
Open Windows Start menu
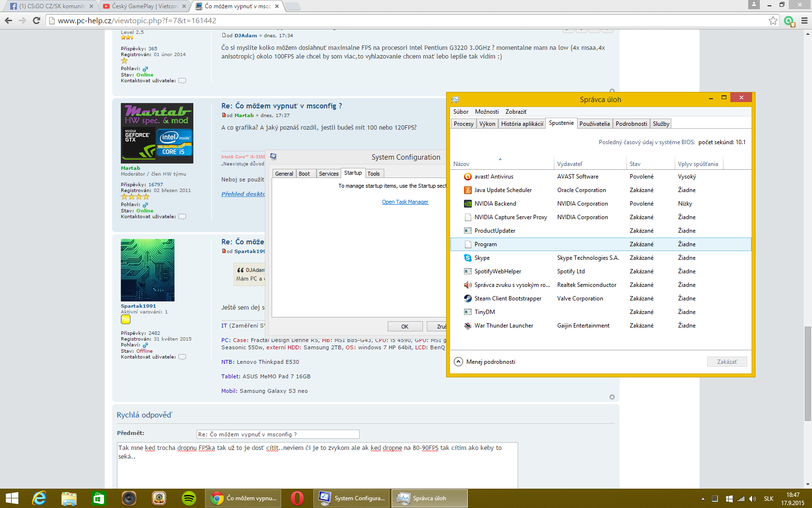[12, 498]
